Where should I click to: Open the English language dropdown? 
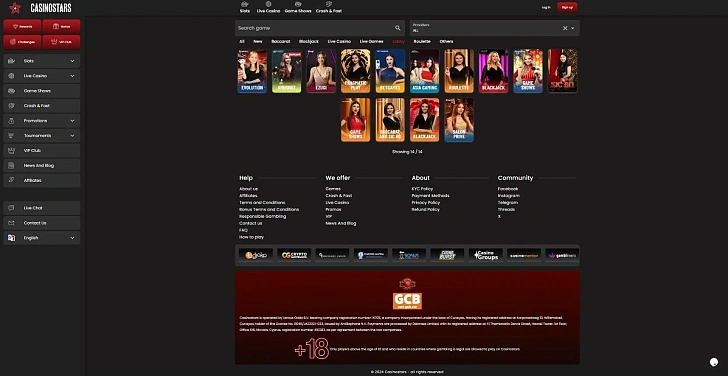coord(42,238)
